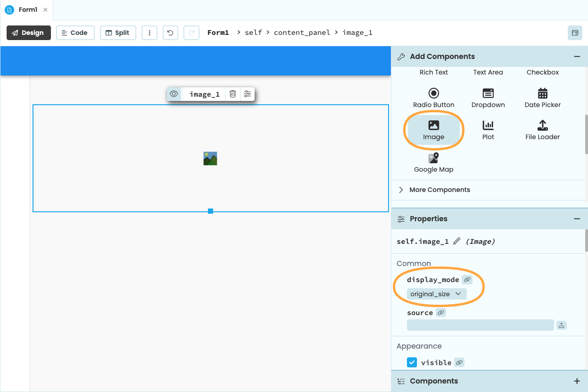Toggle visibility of image_1 in the floating toolbar
The width and height of the screenshot is (588, 392).
[174, 94]
